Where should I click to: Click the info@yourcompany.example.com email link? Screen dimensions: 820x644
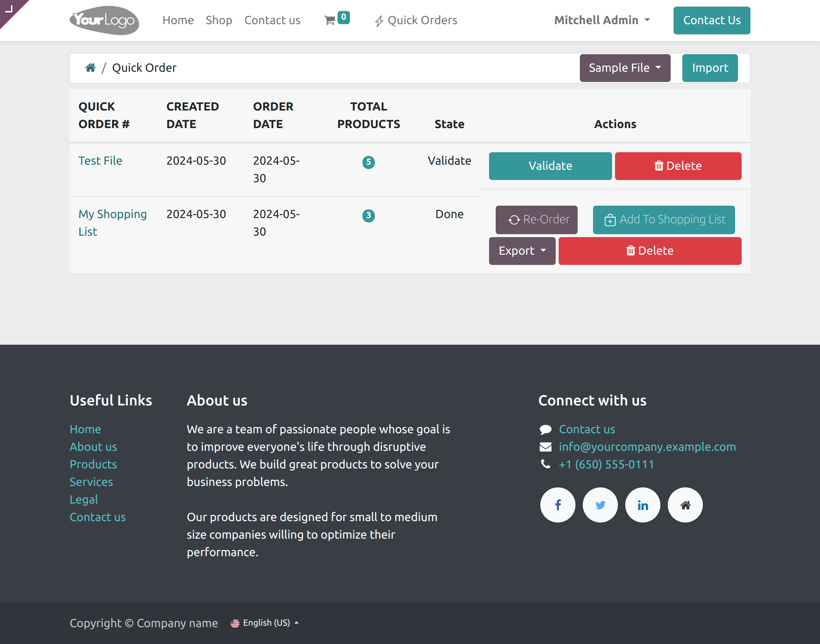(x=647, y=446)
